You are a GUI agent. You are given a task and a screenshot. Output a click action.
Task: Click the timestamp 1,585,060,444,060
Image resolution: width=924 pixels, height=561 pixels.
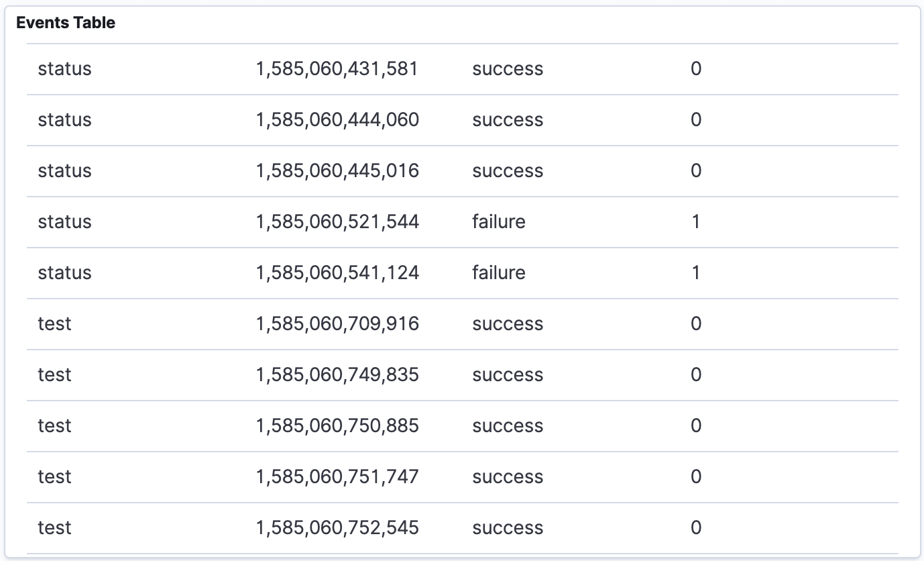click(x=337, y=120)
